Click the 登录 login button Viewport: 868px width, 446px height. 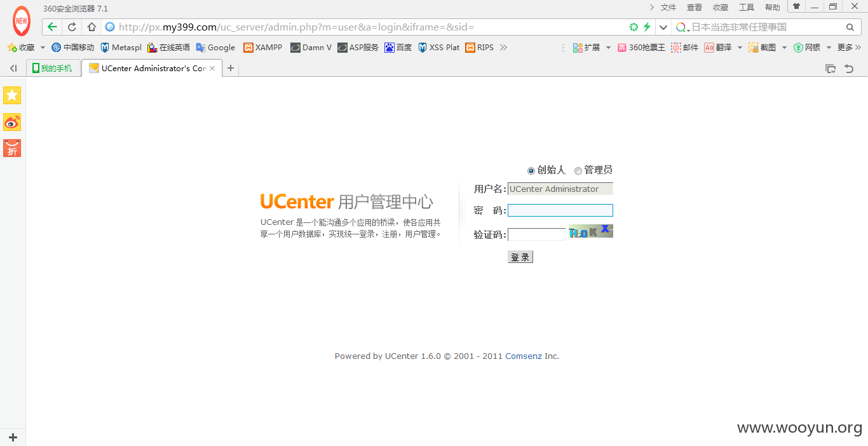[520, 257]
